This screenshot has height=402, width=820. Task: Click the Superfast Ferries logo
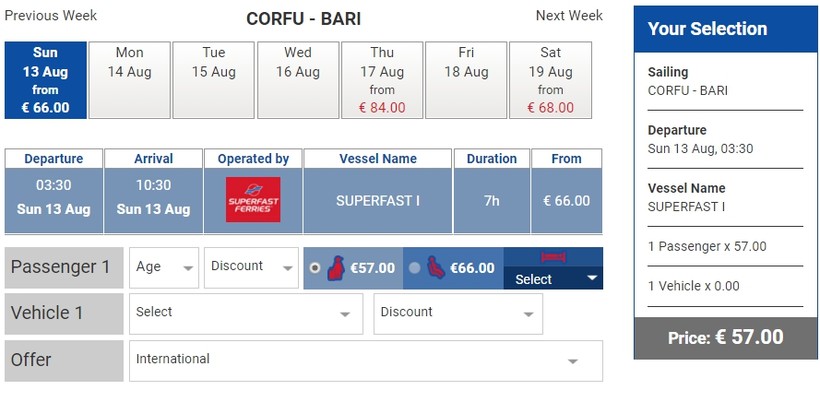253,200
